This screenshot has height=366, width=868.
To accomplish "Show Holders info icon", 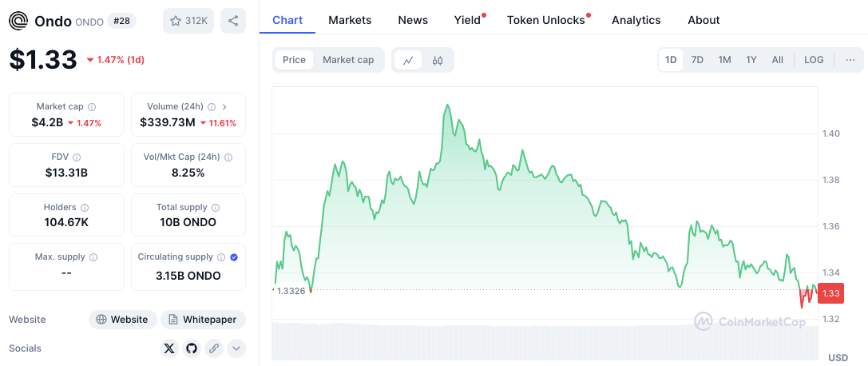I will point(85,208).
